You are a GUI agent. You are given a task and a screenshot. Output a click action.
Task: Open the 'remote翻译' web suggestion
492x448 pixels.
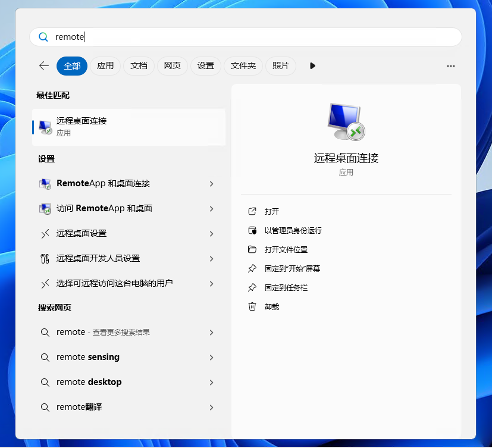coord(79,407)
